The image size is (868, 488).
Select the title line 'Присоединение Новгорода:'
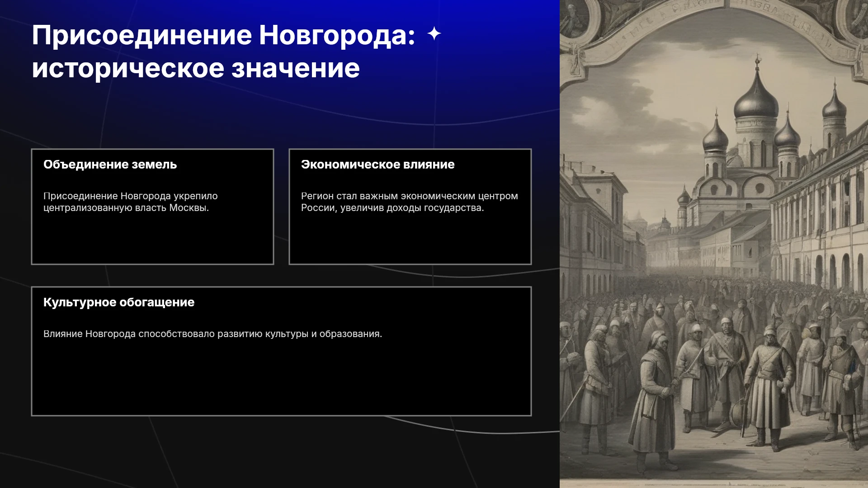click(223, 35)
